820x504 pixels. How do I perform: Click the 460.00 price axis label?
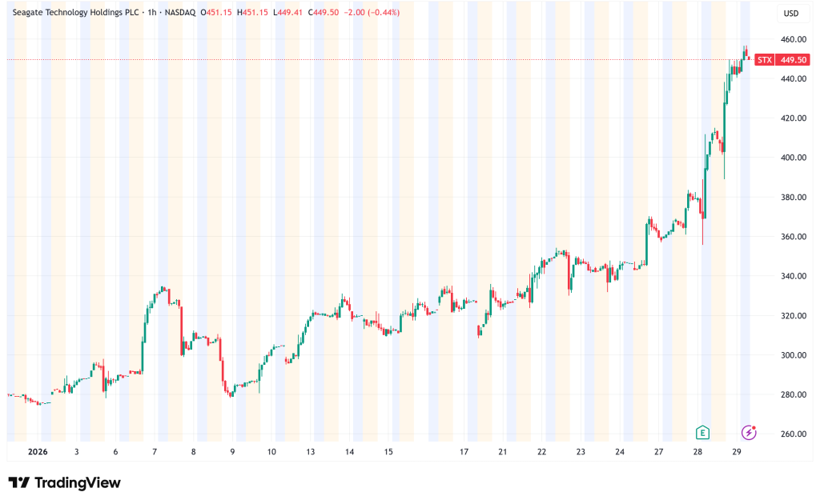pyautogui.click(x=793, y=39)
